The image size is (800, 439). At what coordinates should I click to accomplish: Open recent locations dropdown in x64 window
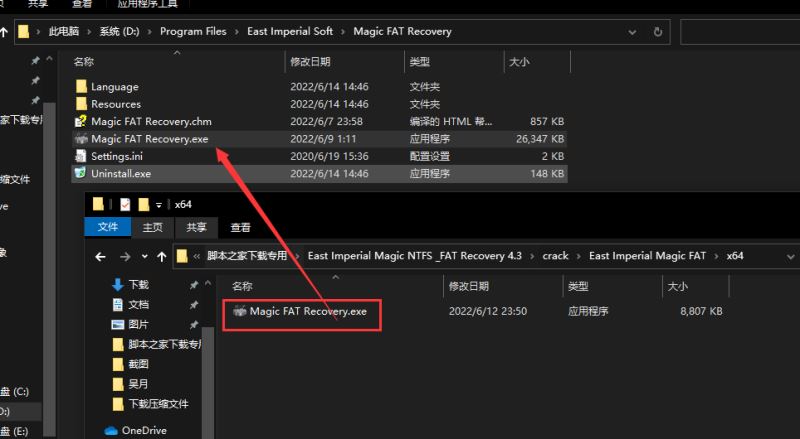(x=144, y=256)
